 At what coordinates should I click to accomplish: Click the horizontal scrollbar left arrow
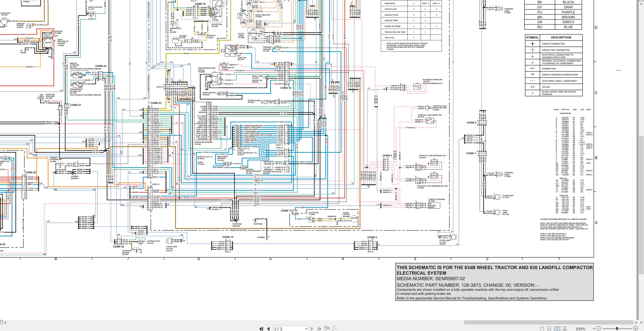[5, 322]
